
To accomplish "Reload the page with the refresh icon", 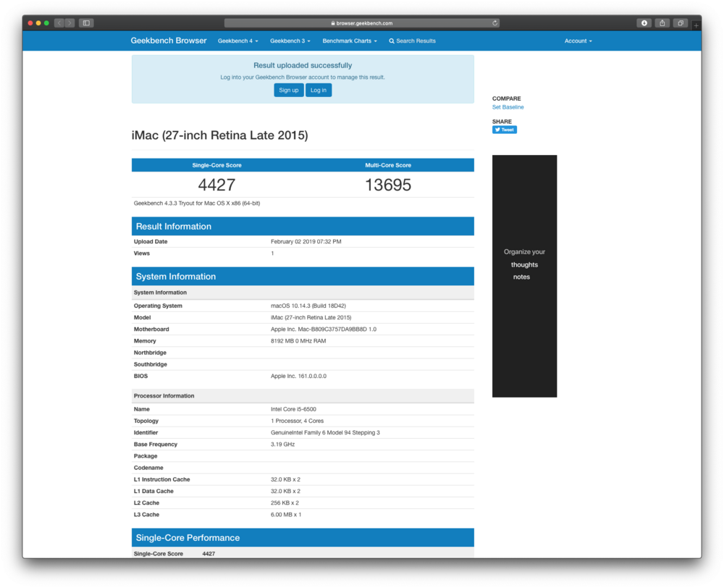I will tap(494, 23).
